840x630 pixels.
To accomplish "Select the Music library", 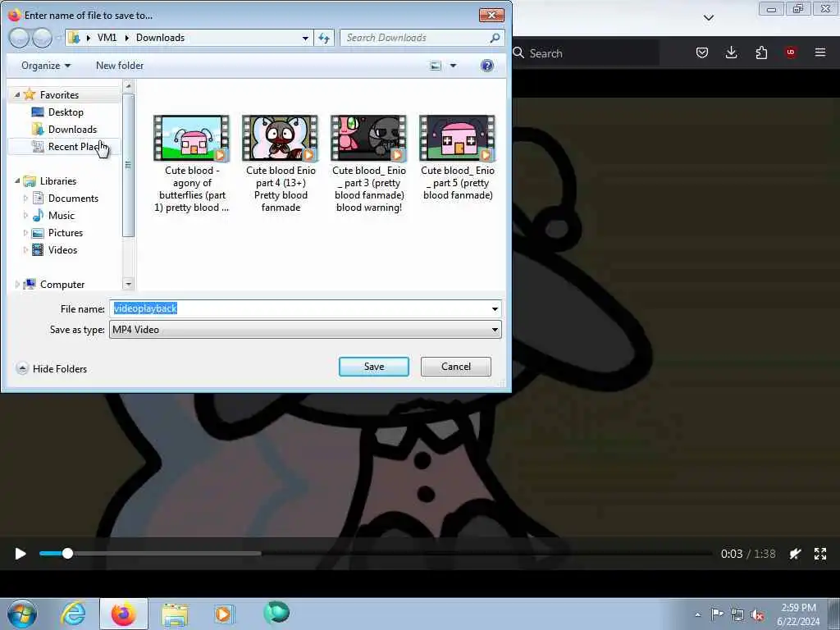I will click(61, 216).
